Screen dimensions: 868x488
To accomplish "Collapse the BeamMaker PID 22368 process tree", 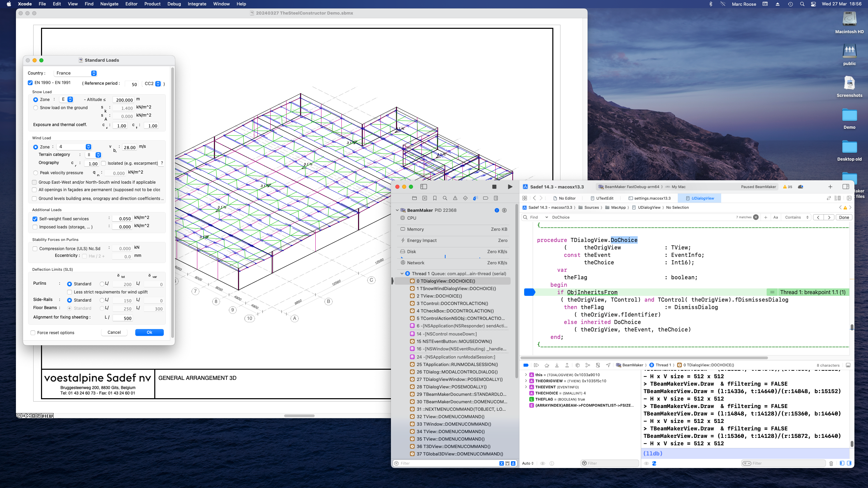I will [x=397, y=210].
